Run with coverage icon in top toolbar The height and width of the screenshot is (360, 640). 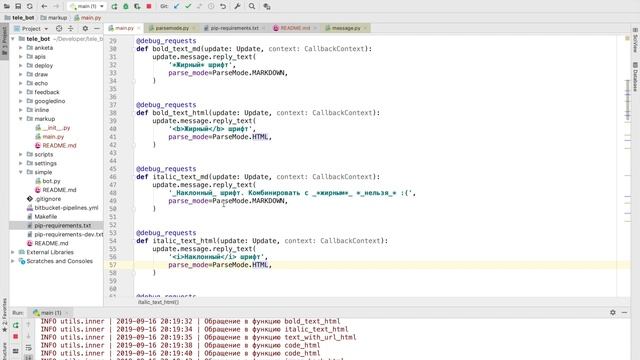(x=137, y=6)
